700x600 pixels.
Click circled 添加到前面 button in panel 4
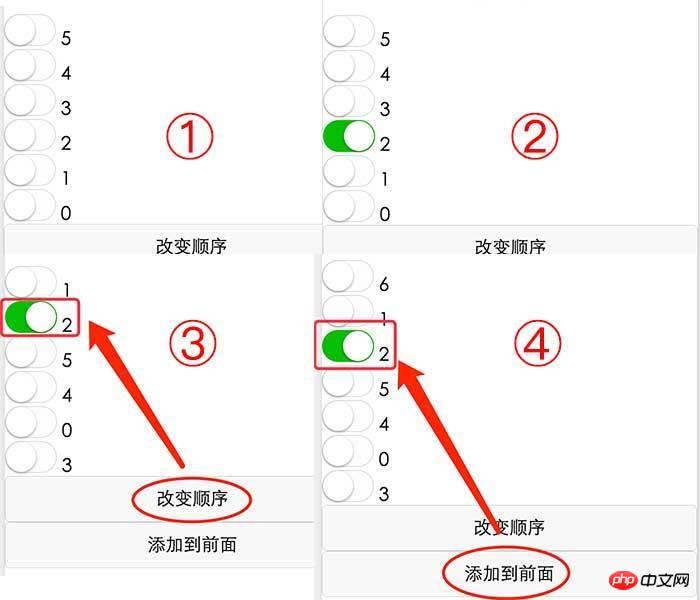509,574
